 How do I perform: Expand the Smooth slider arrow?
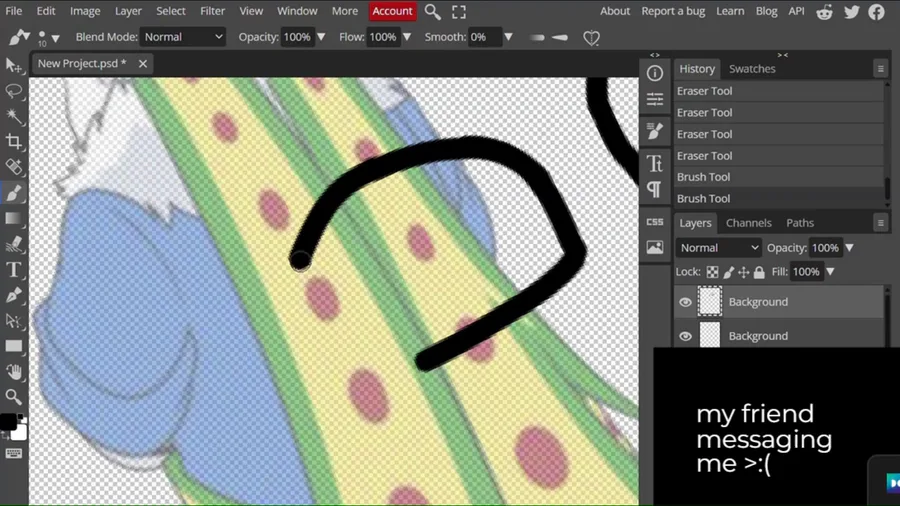point(508,37)
